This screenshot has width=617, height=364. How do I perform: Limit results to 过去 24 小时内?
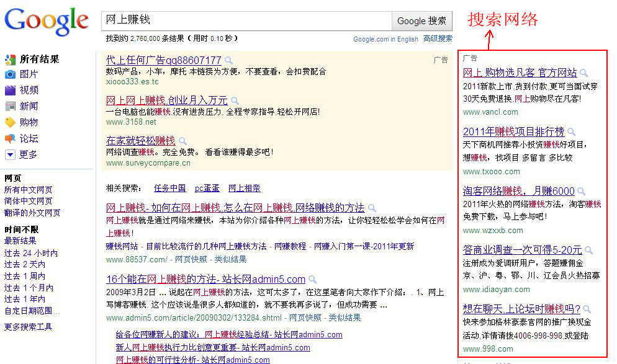pyautogui.click(x=31, y=253)
